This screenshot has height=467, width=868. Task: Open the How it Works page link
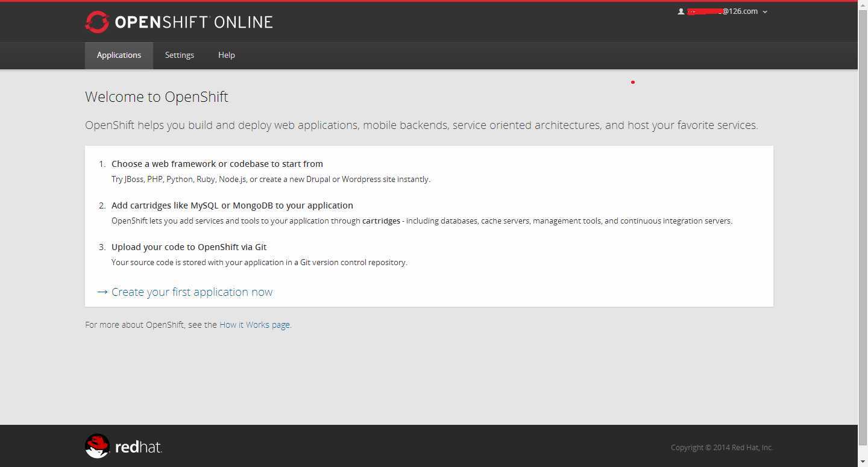[x=254, y=325]
